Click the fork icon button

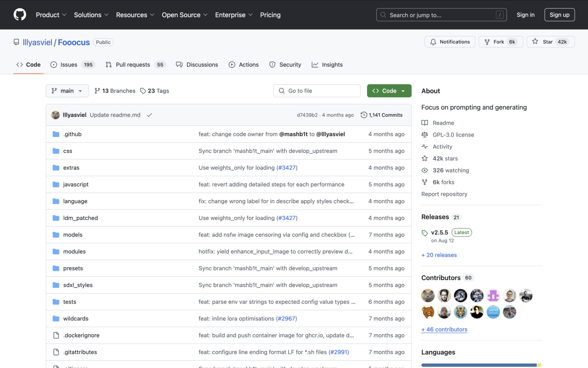[x=487, y=42]
